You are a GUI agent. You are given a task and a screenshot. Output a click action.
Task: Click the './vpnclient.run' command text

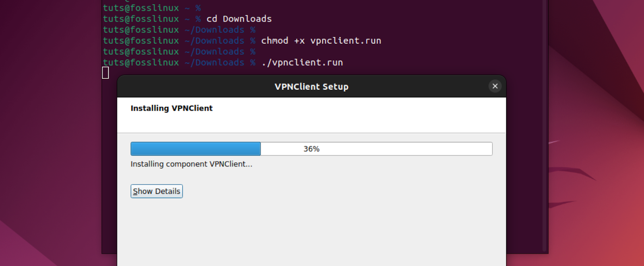point(302,62)
